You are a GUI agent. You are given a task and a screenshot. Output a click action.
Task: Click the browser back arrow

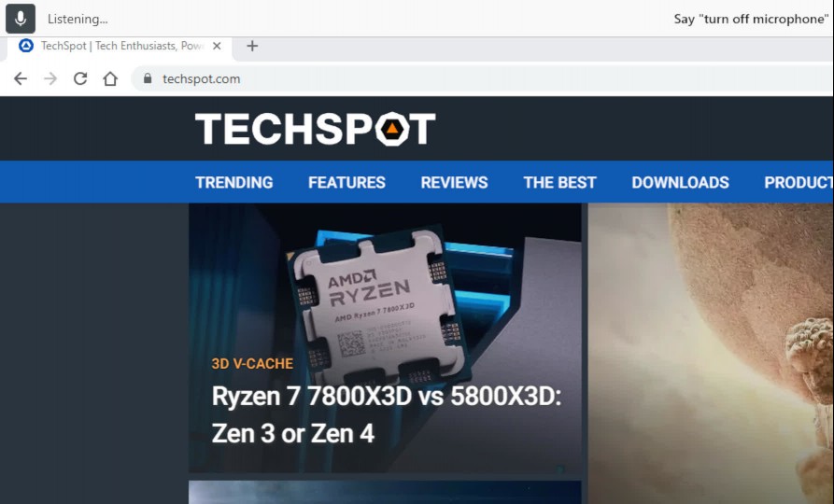(21, 78)
